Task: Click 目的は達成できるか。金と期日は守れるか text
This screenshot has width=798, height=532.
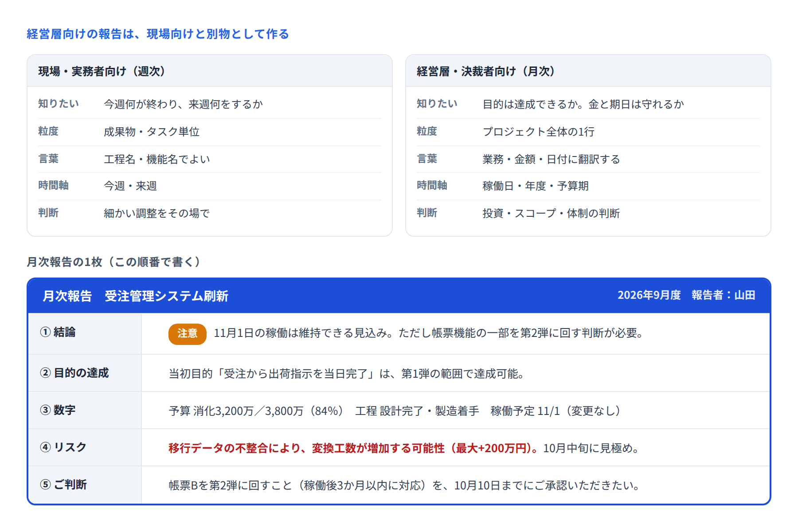Action: (x=583, y=104)
